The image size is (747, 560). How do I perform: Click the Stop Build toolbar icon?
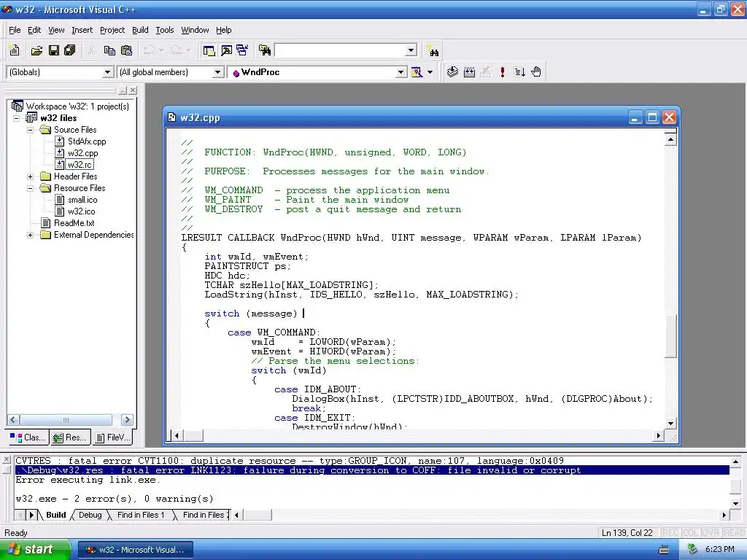pos(485,72)
